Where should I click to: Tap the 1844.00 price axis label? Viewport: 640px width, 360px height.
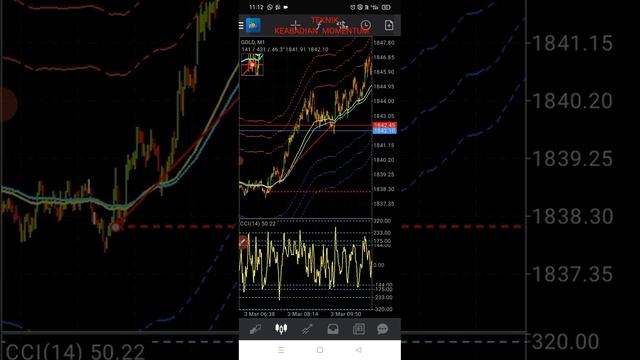pos(384,101)
